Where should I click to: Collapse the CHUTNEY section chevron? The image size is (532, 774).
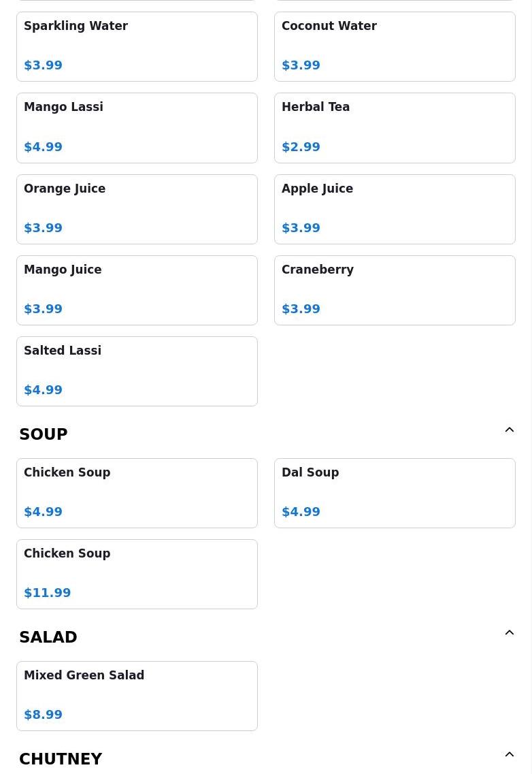click(x=510, y=754)
